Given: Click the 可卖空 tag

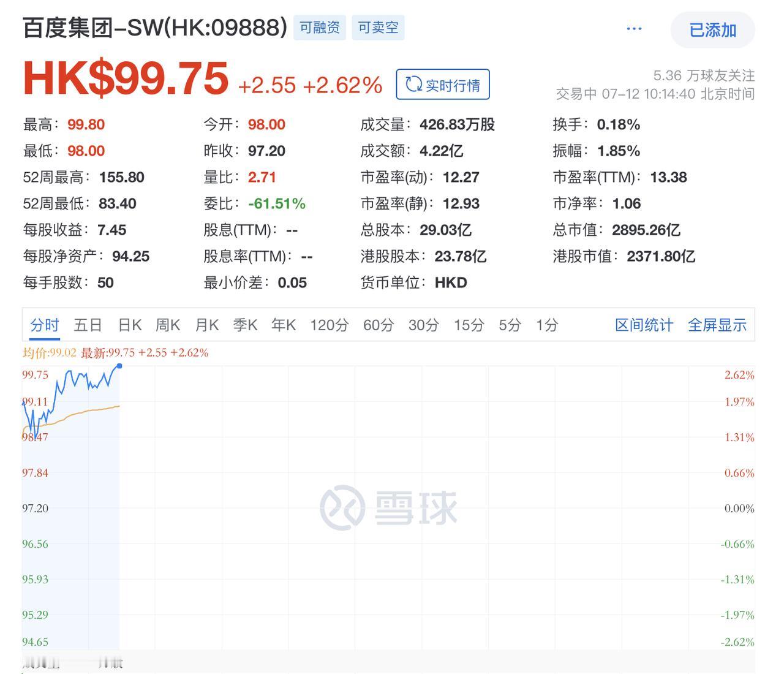Looking at the screenshot, I should pos(378,28).
